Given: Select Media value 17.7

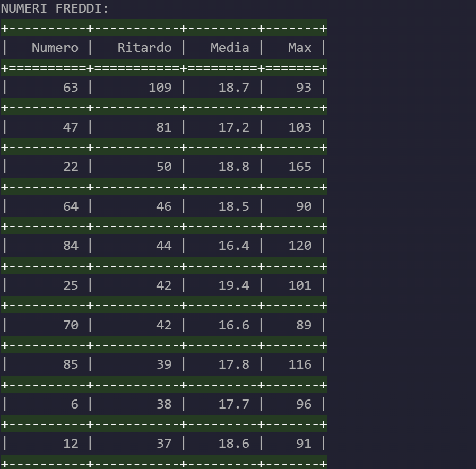Looking at the screenshot, I should tap(233, 404).
